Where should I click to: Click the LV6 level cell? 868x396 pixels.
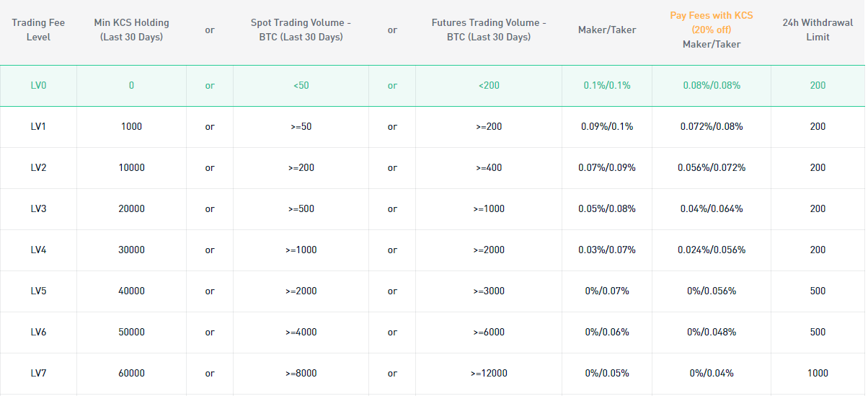38,333
